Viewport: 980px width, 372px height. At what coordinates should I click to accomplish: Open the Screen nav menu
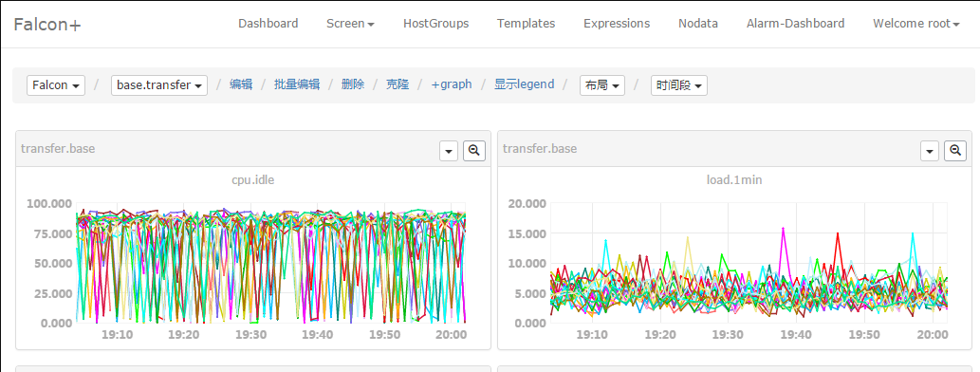coord(351,24)
